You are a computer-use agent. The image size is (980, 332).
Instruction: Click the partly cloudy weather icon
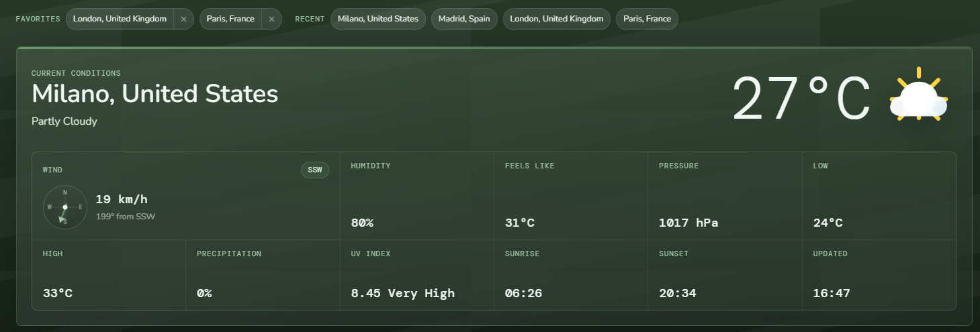(x=918, y=95)
